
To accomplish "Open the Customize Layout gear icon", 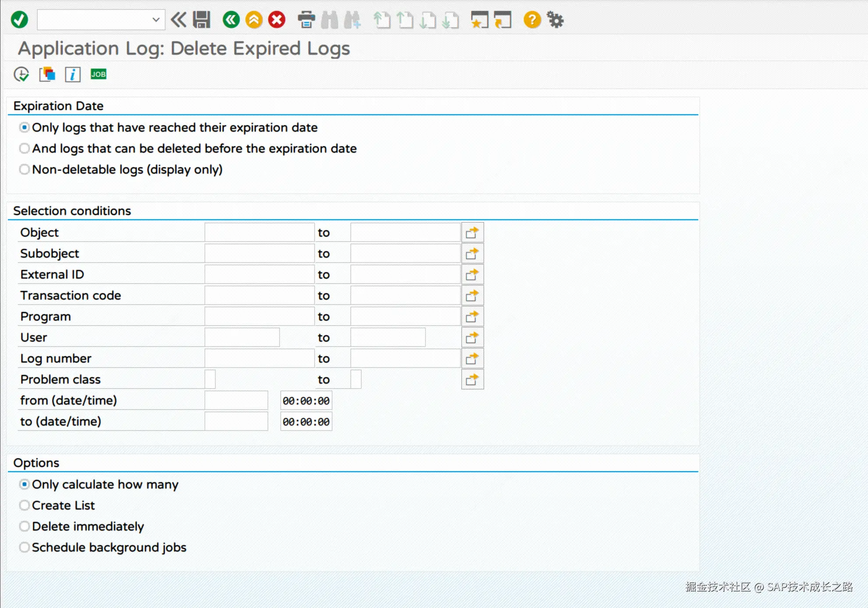I will click(x=555, y=20).
